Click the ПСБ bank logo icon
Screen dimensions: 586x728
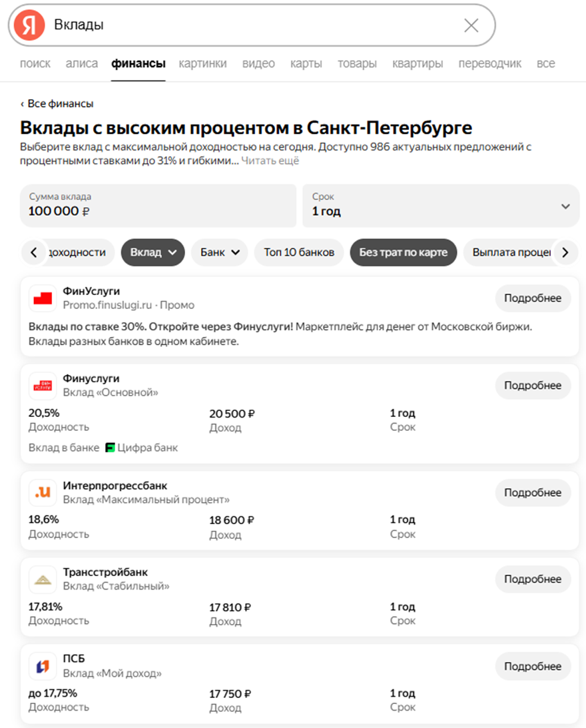pyautogui.click(x=43, y=665)
